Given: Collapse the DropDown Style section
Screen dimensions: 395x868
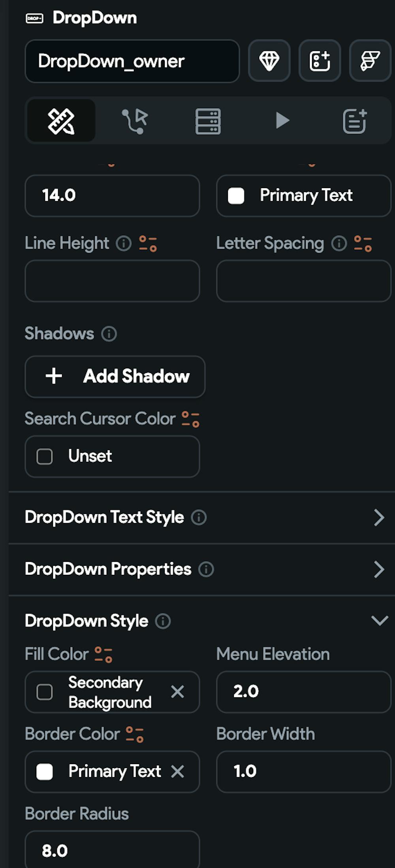Looking at the screenshot, I should coord(380,621).
